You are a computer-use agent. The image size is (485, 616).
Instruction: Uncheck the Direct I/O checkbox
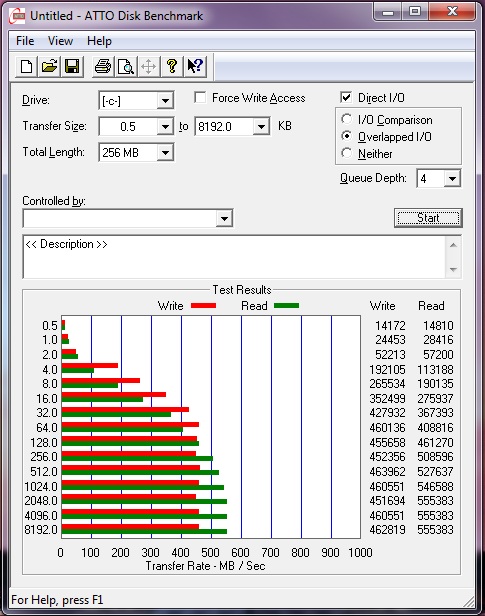[346, 97]
